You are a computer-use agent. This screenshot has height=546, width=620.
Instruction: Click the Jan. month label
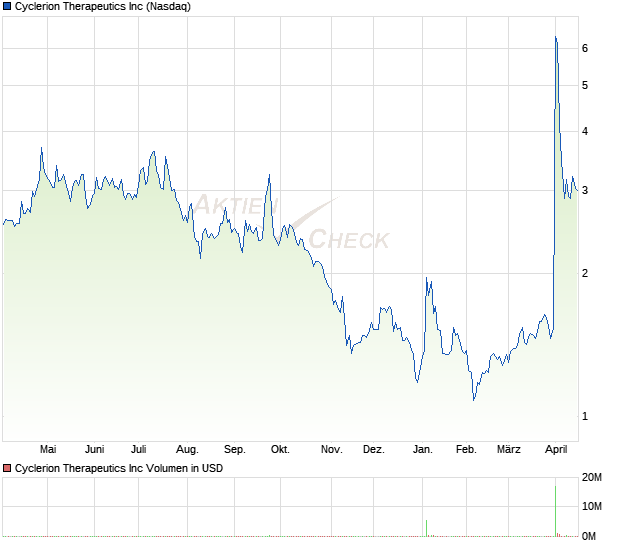click(x=423, y=450)
